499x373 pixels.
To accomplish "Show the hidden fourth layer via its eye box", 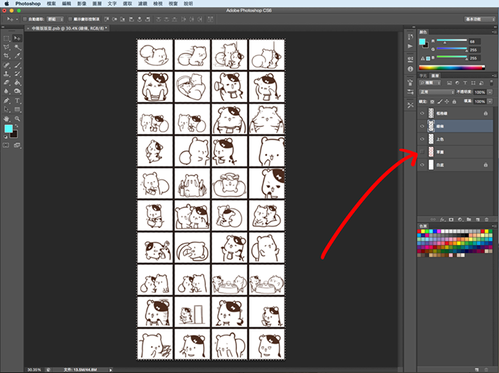I will [422, 152].
